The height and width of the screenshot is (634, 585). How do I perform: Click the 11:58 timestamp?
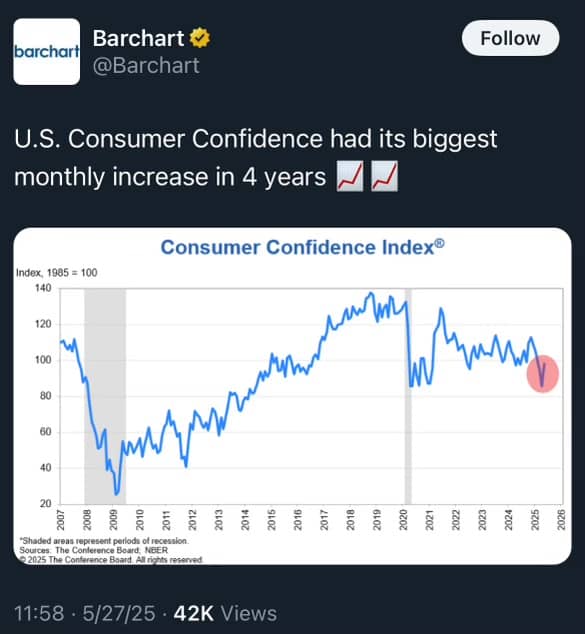click(x=39, y=613)
